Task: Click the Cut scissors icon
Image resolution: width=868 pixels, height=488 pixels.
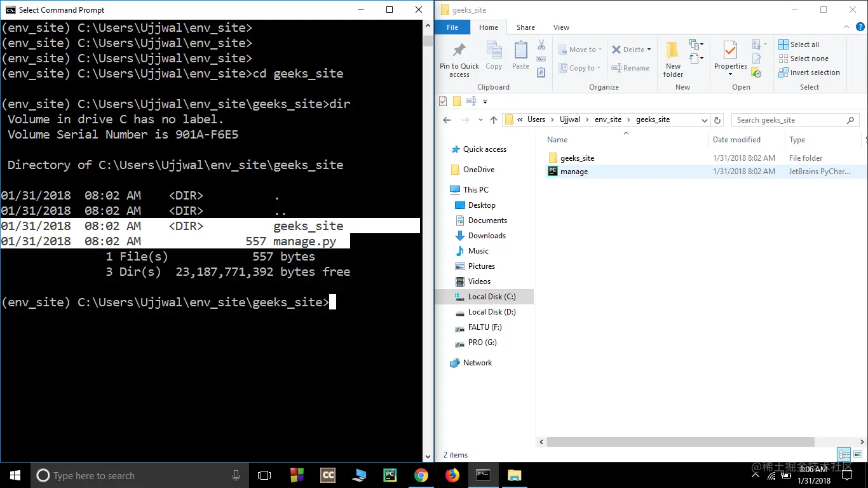Action: click(x=541, y=45)
